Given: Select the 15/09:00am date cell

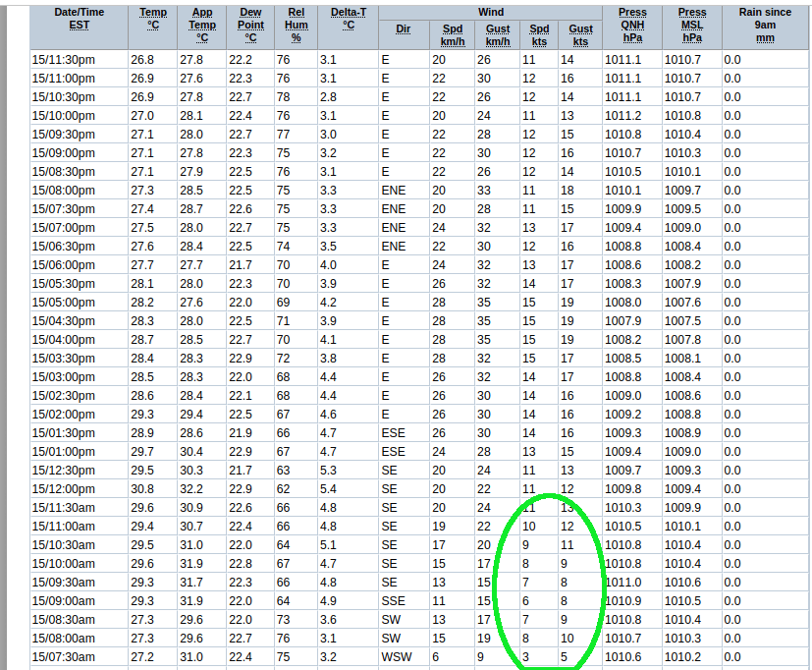Looking at the screenshot, I should tap(64, 601).
